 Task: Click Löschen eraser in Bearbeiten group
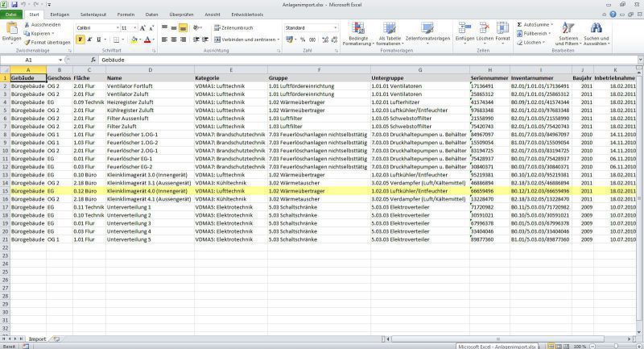[530, 43]
